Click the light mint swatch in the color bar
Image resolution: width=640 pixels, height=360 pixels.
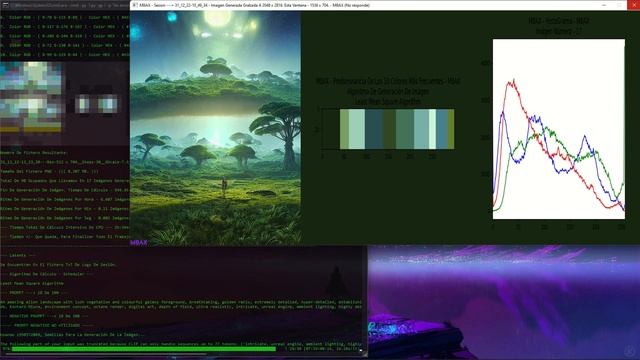pyautogui.click(x=357, y=129)
